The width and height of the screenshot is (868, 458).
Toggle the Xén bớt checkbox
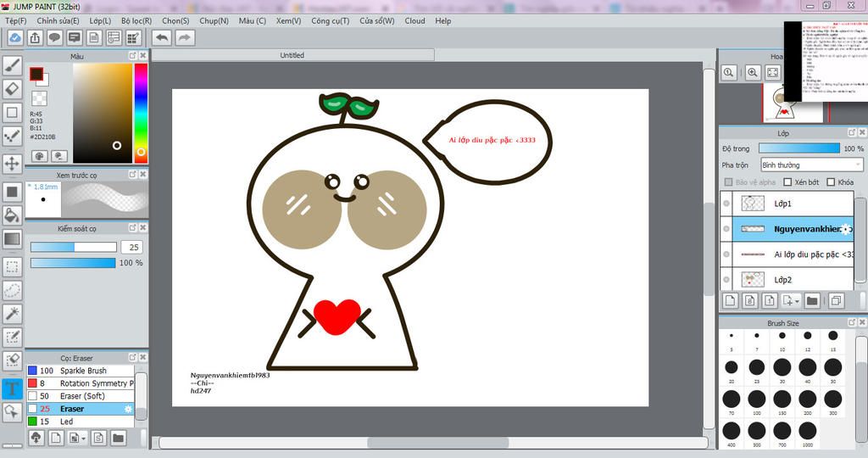(x=787, y=182)
